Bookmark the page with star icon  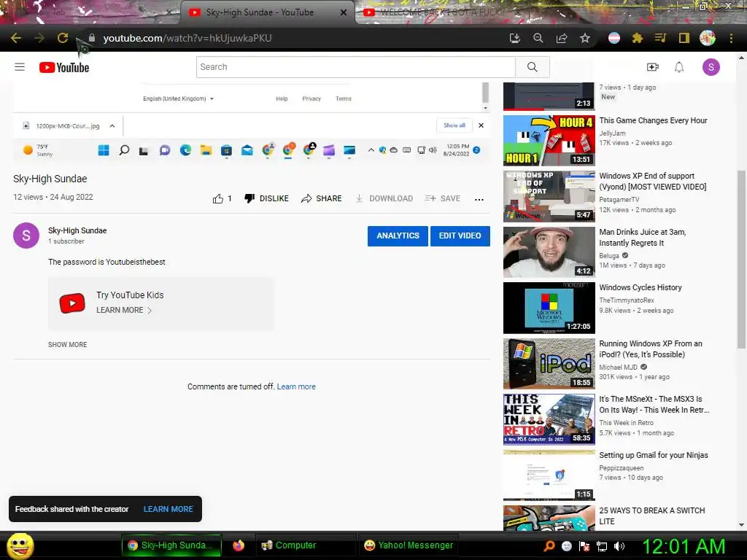[x=585, y=38]
